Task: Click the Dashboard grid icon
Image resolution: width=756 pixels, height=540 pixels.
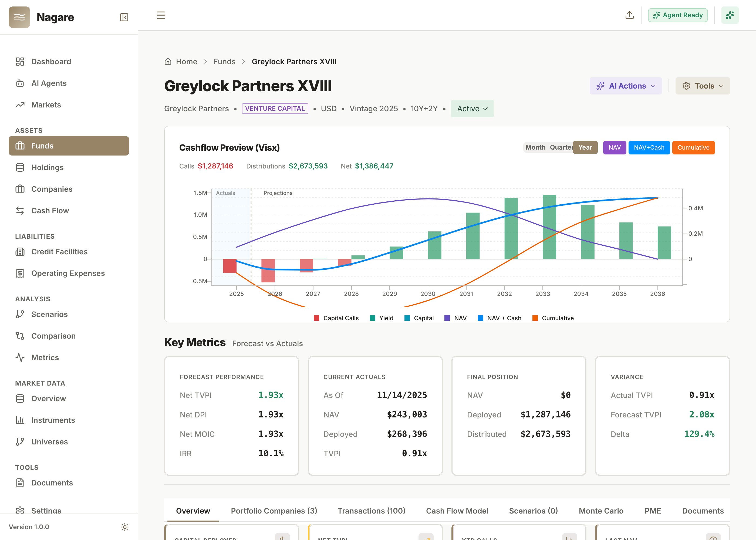Action: coord(20,62)
